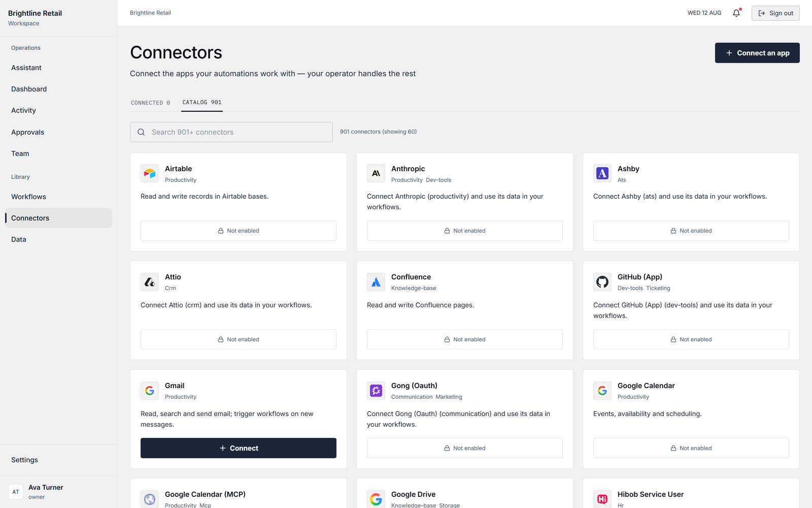Screen dimensions: 812x508
Task: Click Not enabled on Gong (Oauth) card
Action: pos(465,448)
